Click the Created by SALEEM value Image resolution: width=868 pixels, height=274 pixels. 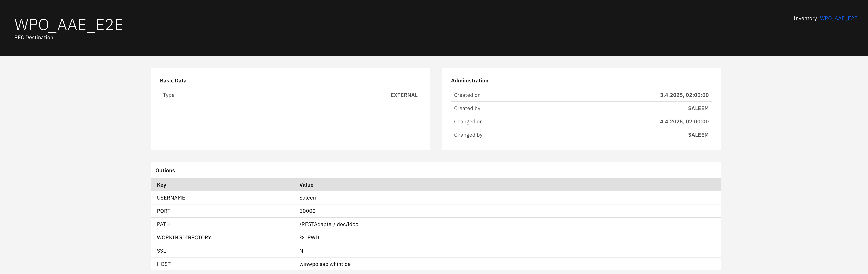tap(698, 108)
